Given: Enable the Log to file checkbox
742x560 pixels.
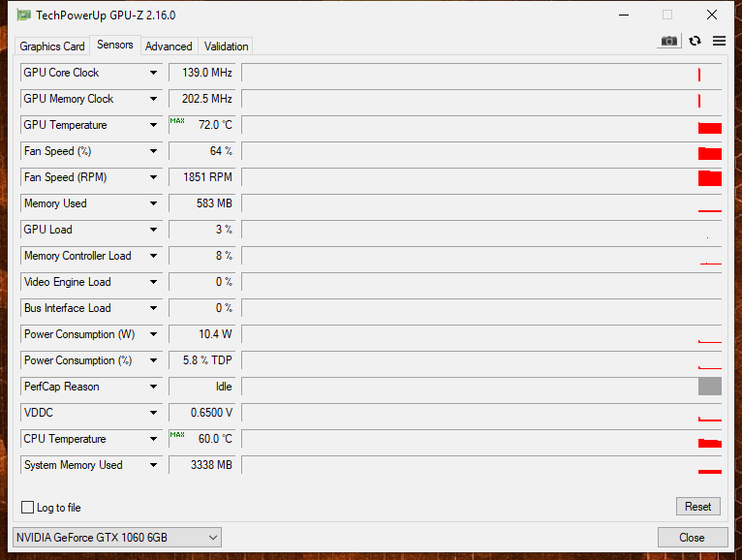Looking at the screenshot, I should 27,508.
